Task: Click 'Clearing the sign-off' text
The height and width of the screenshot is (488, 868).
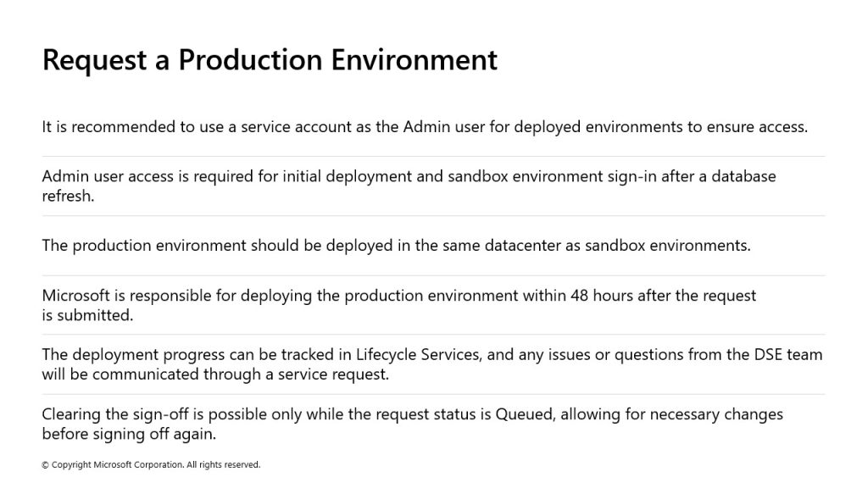Action: (x=115, y=414)
